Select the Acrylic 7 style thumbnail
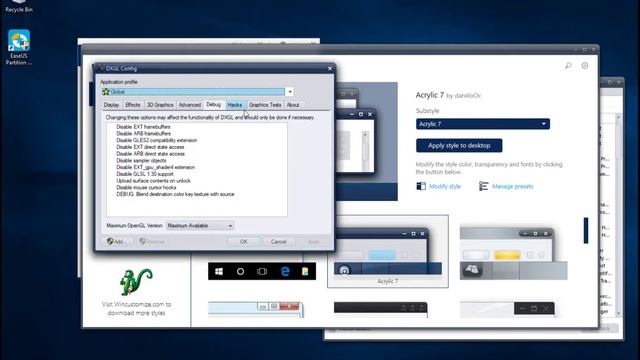 388,251
